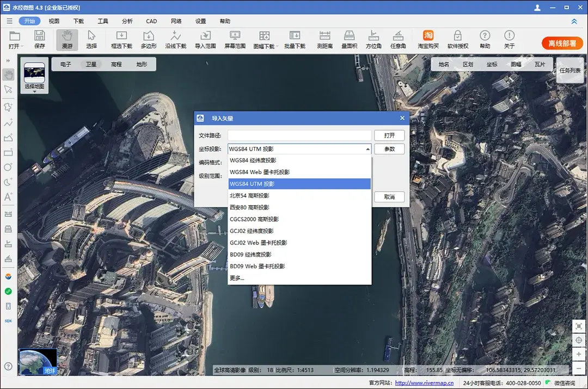Click the 方位角 azimuth tool
The height and width of the screenshot is (389, 588).
tap(373, 40)
